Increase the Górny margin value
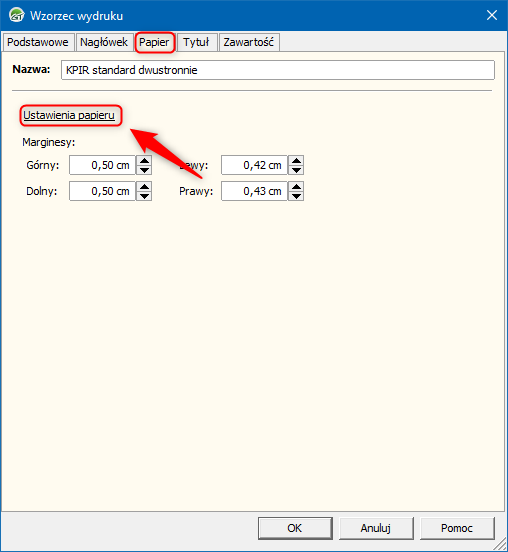This screenshot has height=552, width=508. pyautogui.click(x=144, y=161)
